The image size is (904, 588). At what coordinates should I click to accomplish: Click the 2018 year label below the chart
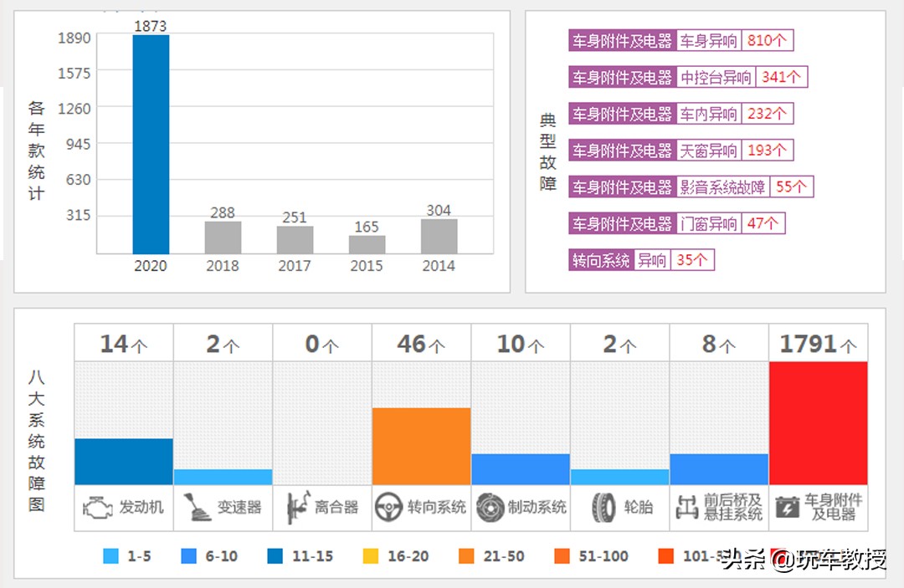[x=221, y=265]
